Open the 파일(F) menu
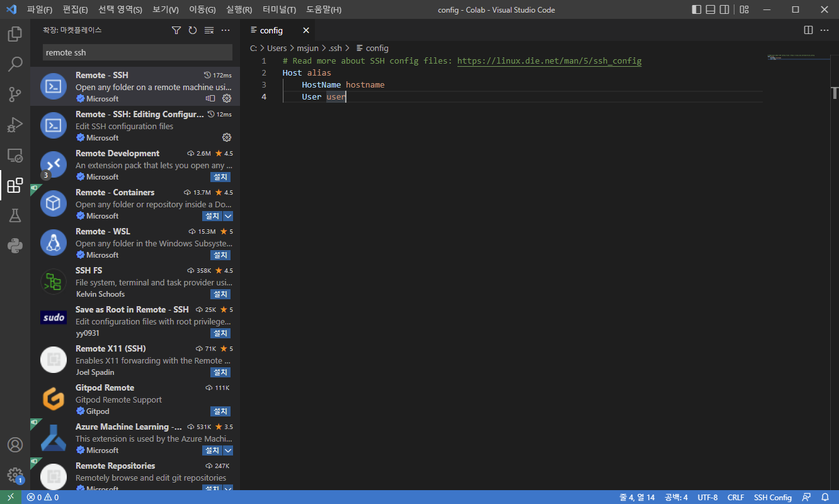The height and width of the screenshot is (504, 839). [40, 9]
